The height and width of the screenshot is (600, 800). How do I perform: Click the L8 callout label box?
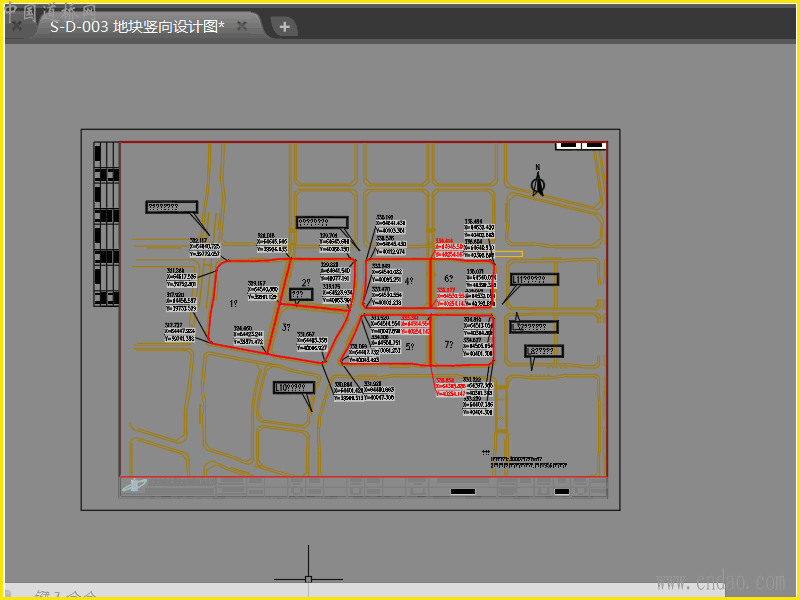[x=544, y=351]
